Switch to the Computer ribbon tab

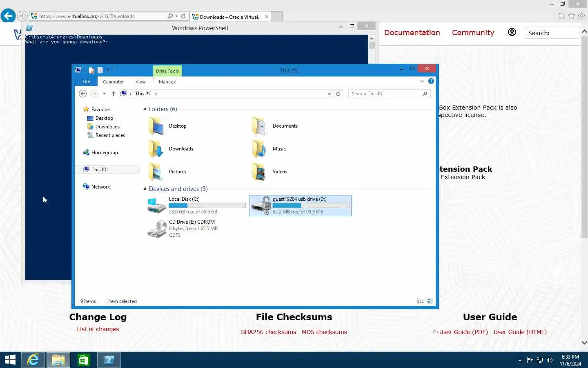pyautogui.click(x=113, y=82)
